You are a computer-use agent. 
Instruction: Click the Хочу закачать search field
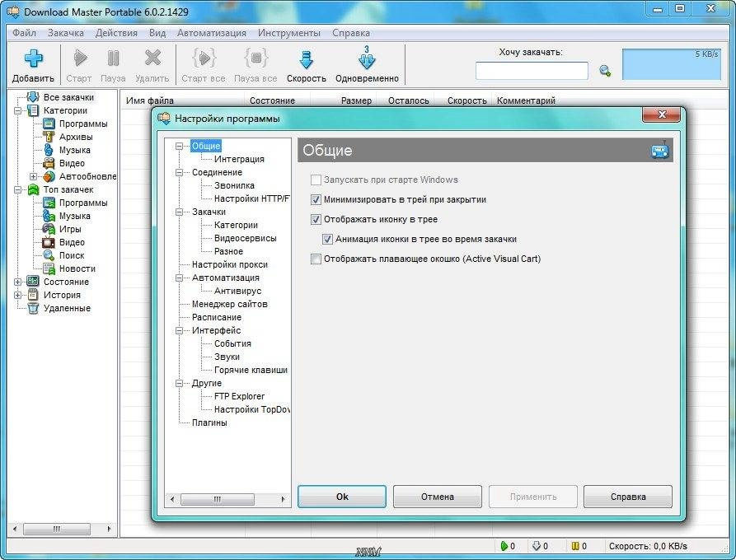click(532, 71)
